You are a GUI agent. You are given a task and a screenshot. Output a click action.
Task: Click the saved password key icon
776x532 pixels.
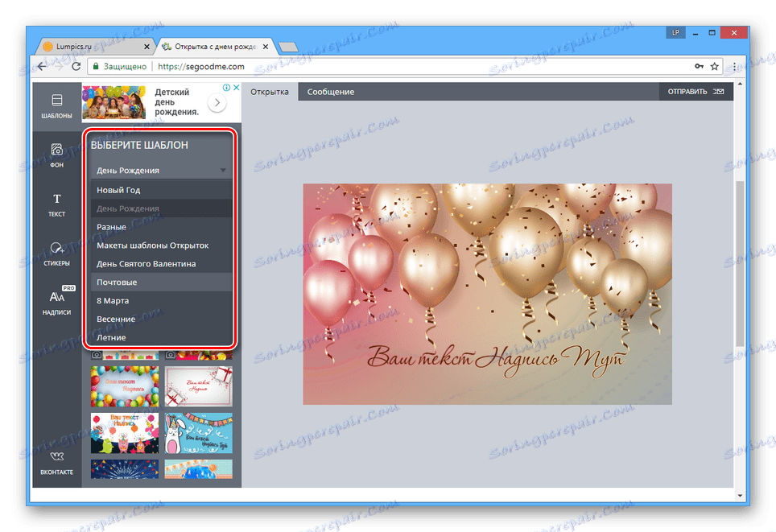coord(699,66)
